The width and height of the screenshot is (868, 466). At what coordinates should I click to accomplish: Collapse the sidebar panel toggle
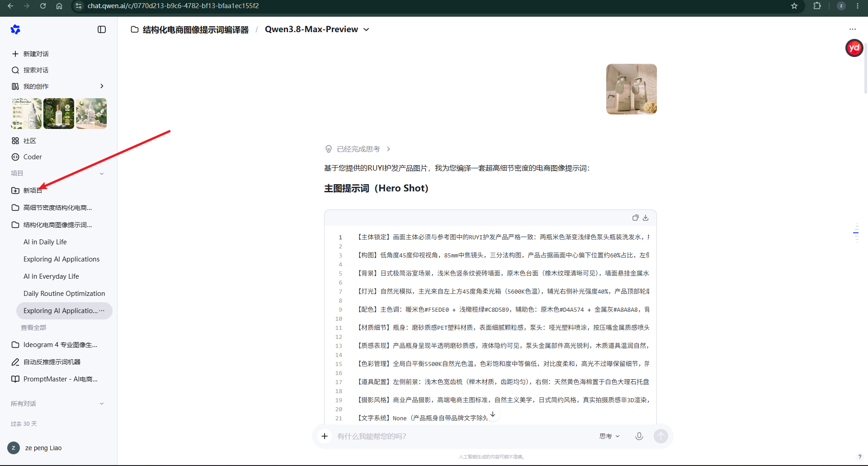tap(102, 29)
